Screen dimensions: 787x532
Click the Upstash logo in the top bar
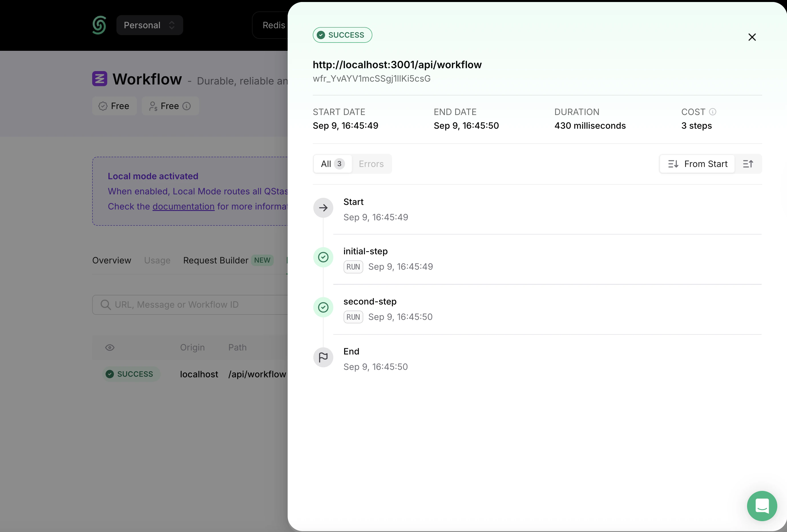pos(99,25)
